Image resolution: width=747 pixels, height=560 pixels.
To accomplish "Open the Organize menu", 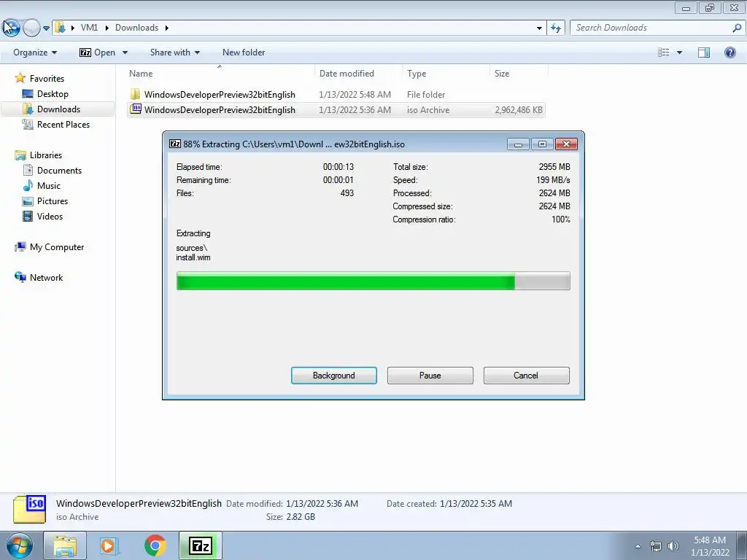I will tap(35, 52).
